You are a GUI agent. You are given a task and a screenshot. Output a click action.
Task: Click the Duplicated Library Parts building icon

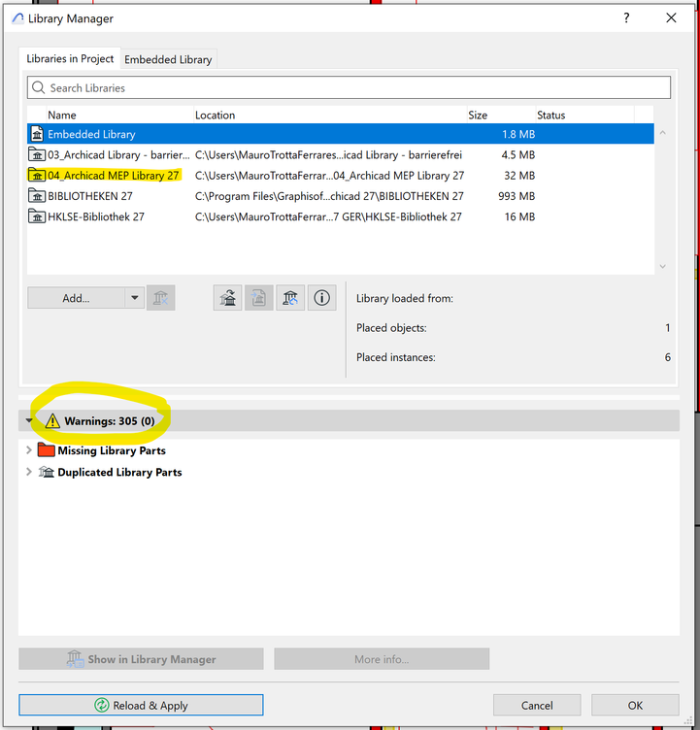pyautogui.click(x=46, y=472)
